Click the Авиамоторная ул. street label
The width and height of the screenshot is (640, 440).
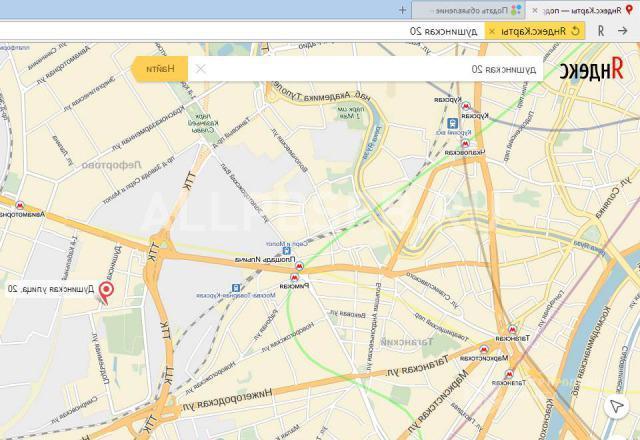[x=64, y=64]
